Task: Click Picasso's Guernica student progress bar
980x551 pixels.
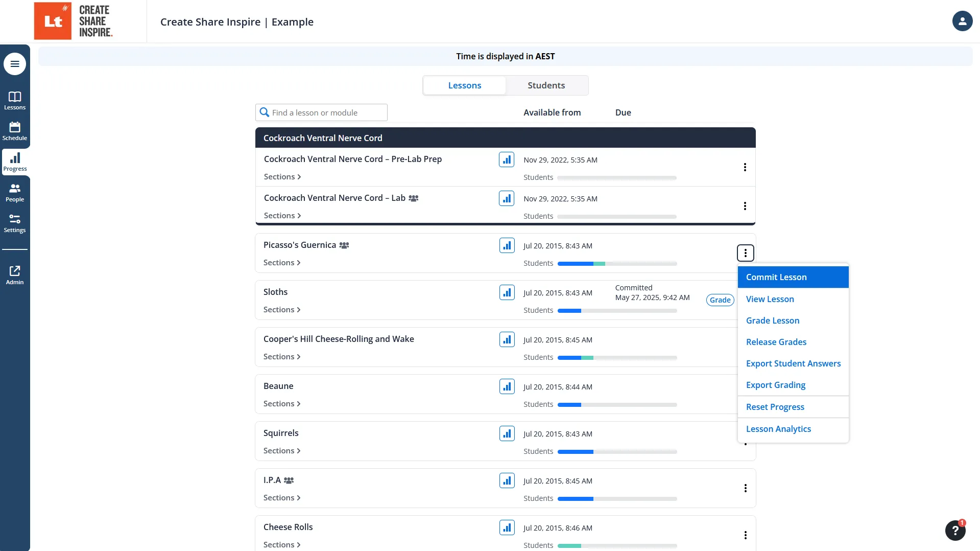Action: (617, 264)
